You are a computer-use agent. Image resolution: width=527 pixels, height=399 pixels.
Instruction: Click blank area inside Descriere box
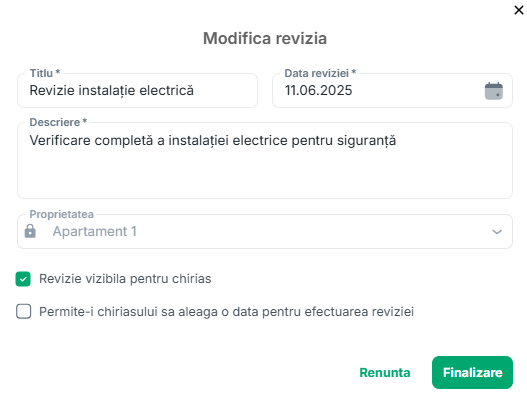pyautogui.click(x=265, y=175)
